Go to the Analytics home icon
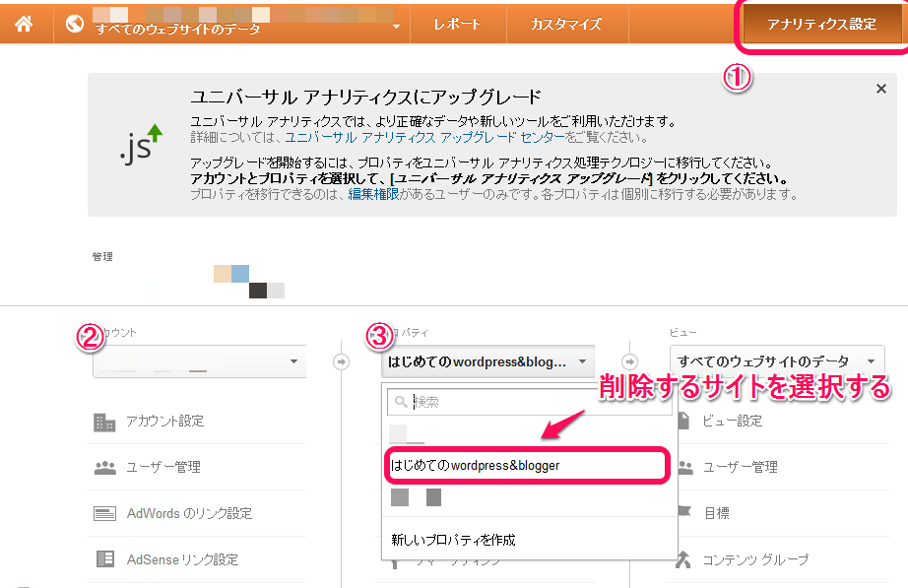 (24, 24)
